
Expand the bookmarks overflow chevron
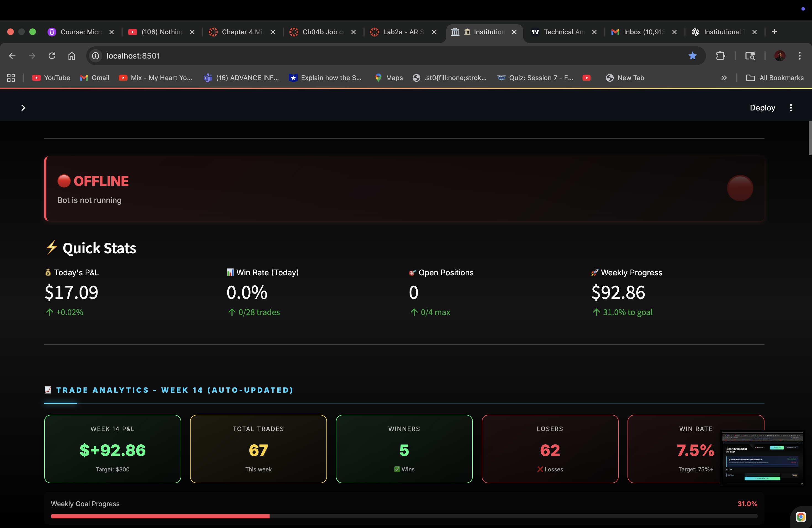click(724, 78)
